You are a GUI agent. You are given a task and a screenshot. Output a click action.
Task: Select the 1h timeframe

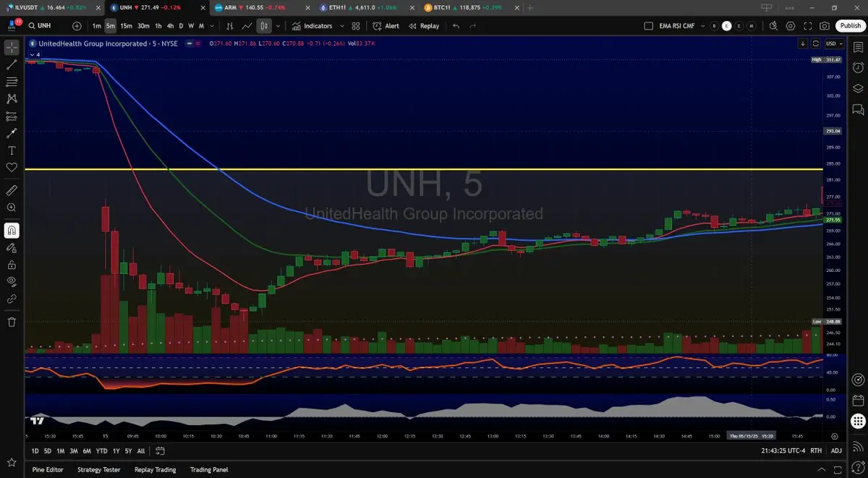tap(158, 25)
